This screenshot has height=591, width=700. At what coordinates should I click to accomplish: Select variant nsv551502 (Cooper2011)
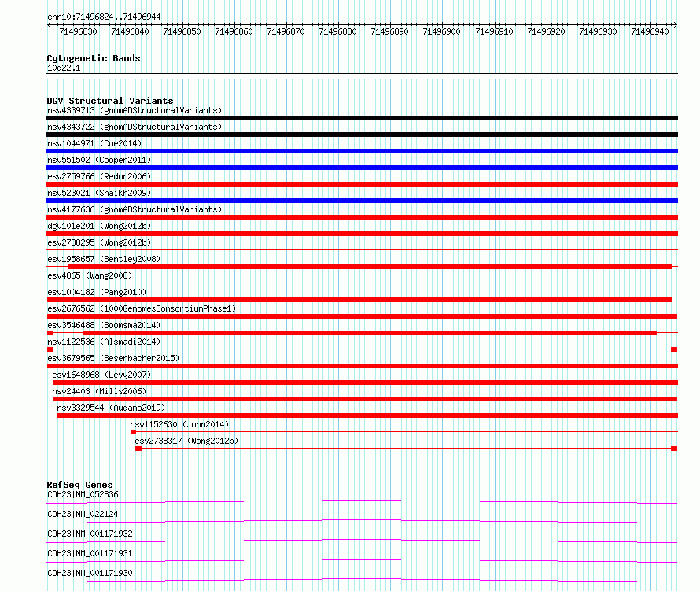(x=99, y=160)
